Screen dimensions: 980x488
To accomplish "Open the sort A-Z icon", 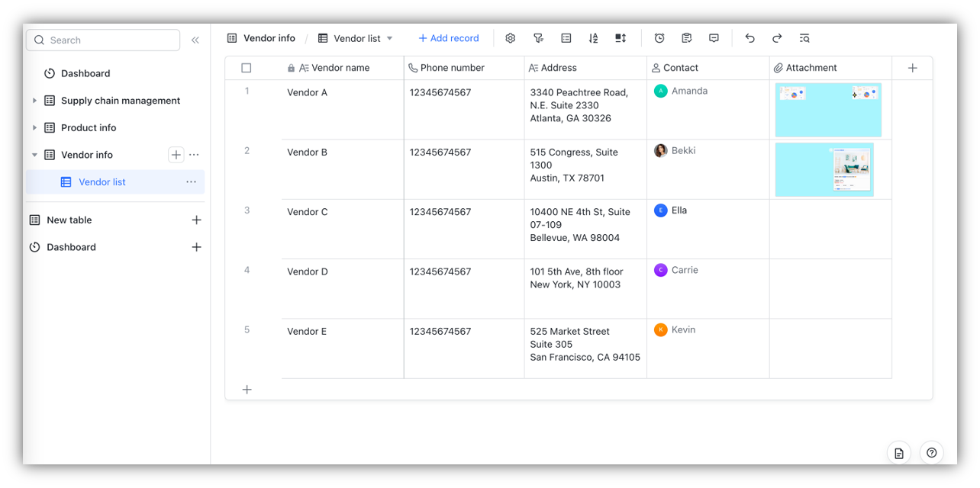I will (593, 38).
